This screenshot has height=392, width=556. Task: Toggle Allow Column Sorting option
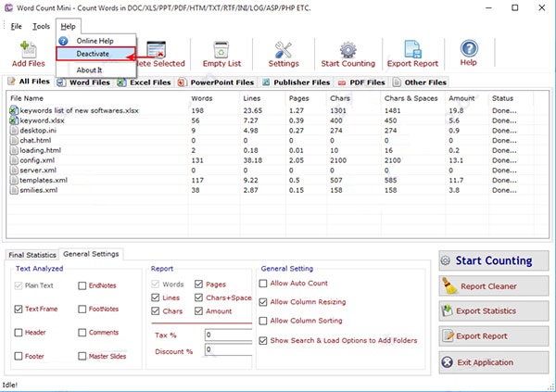click(x=263, y=321)
